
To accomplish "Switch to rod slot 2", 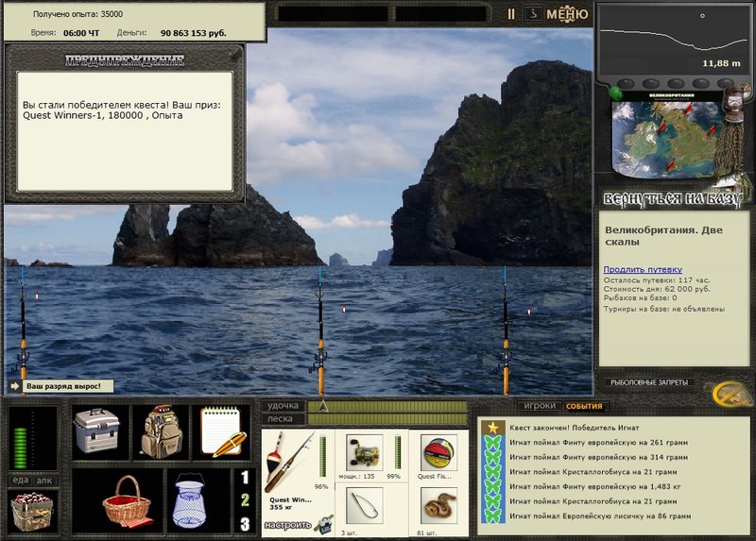I will (x=245, y=500).
